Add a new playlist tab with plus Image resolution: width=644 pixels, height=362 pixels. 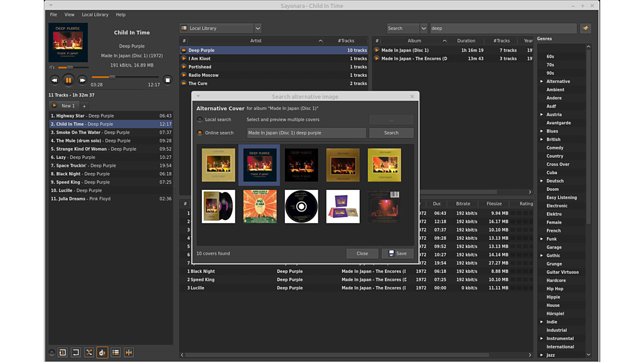pos(84,106)
